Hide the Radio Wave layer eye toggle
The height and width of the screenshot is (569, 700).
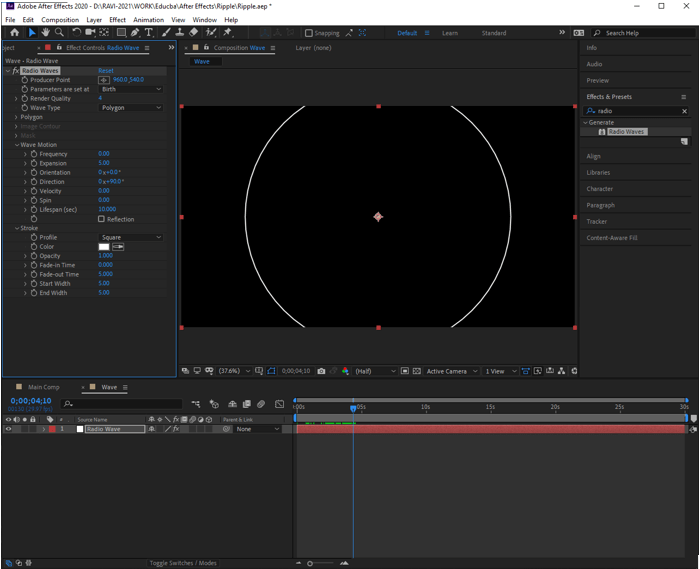pyautogui.click(x=8, y=429)
